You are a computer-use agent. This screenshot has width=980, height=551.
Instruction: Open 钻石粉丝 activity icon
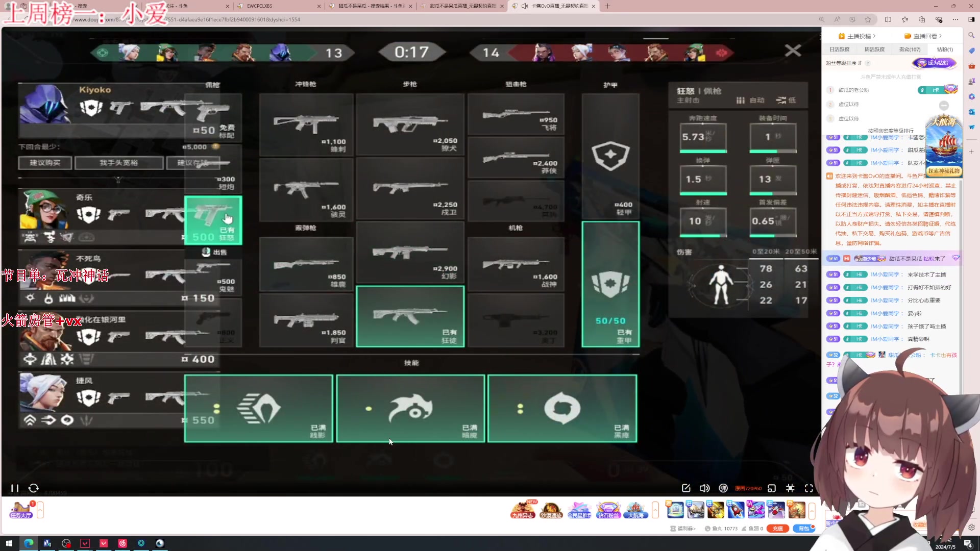coord(608,510)
